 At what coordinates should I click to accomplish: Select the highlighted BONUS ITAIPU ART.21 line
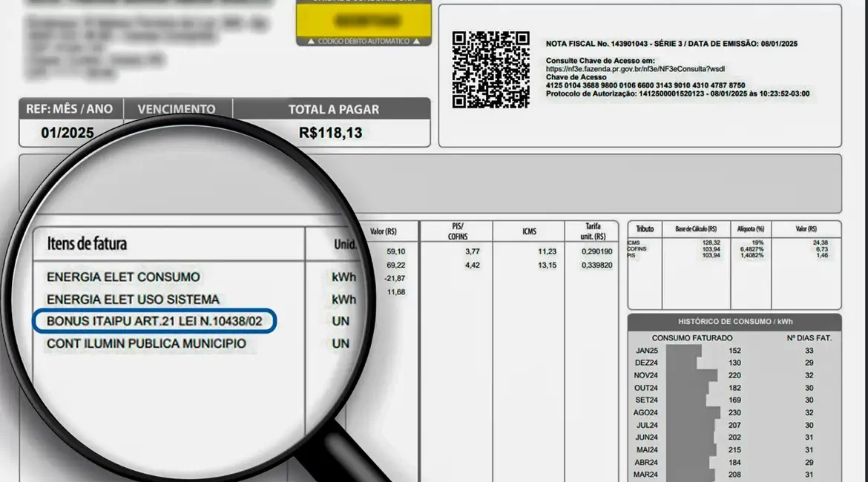154,322
